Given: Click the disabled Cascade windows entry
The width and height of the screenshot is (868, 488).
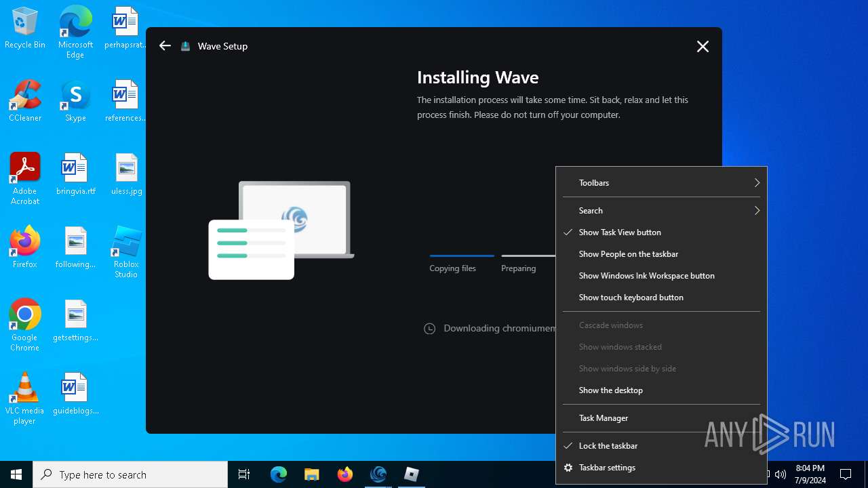Looking at the screenshot, I should [x=661, y=325].
